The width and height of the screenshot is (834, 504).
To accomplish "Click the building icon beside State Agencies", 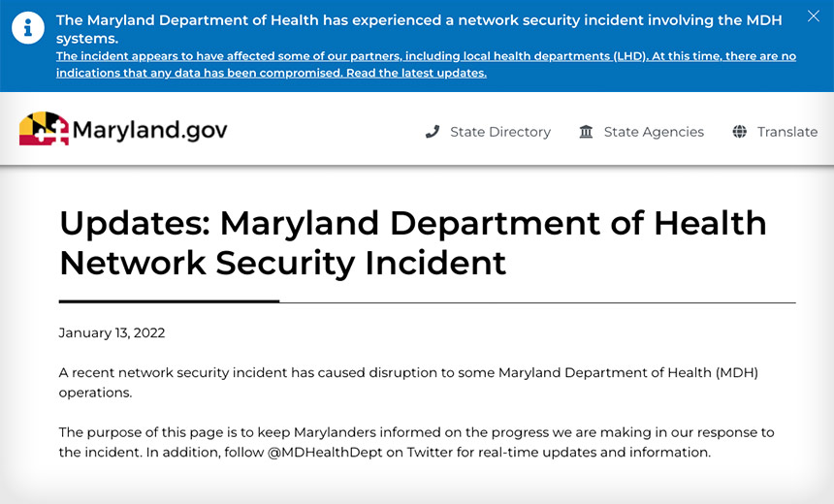I will 586,131.
